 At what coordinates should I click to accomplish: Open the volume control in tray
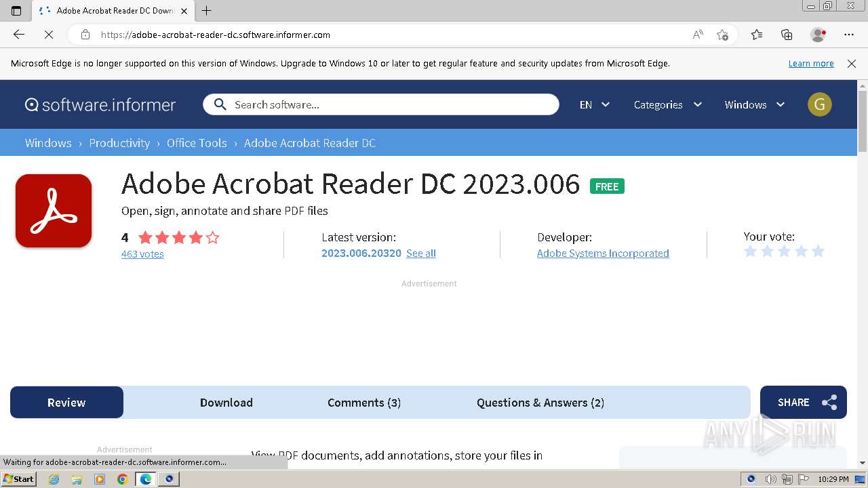770,479
